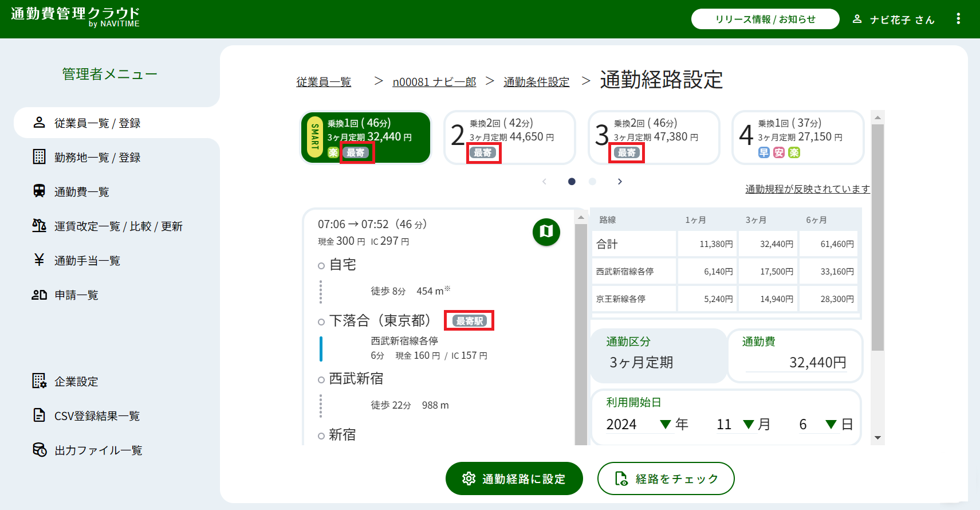Click the 楽 badge on route 1 card

pyautogui.click(x=333, y=152)
